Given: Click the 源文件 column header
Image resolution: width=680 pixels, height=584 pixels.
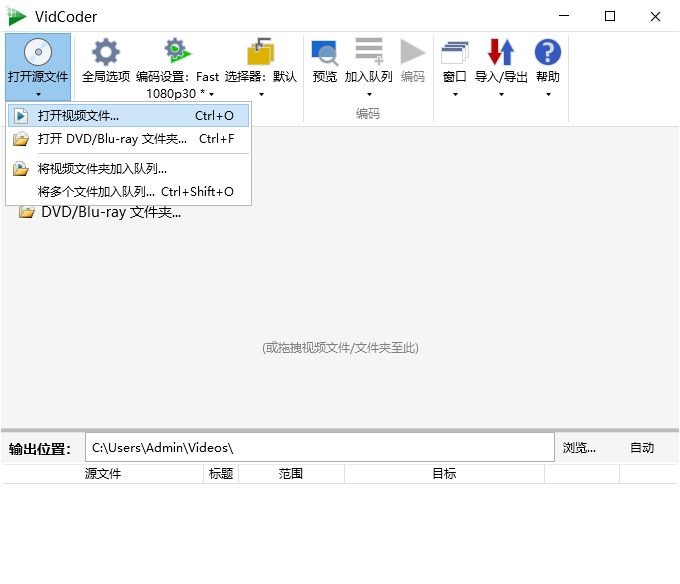Looking at the screenshot, I should (x=103, y=473).
